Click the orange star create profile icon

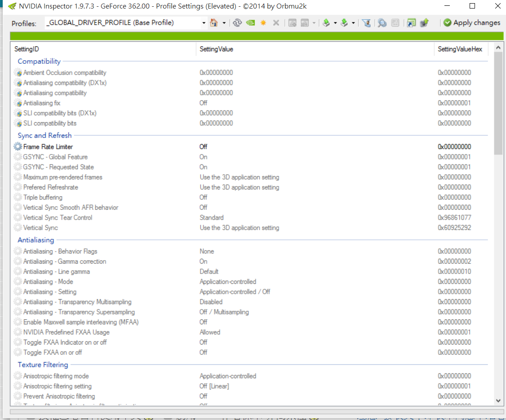(263, 22)
